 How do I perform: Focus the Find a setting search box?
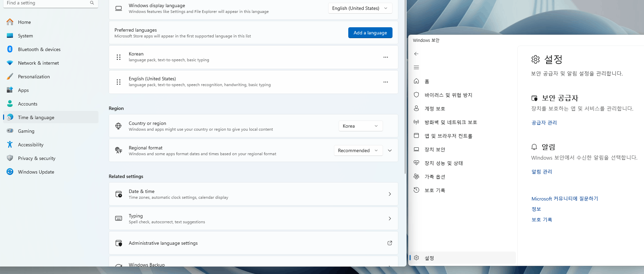click(50, 3)
